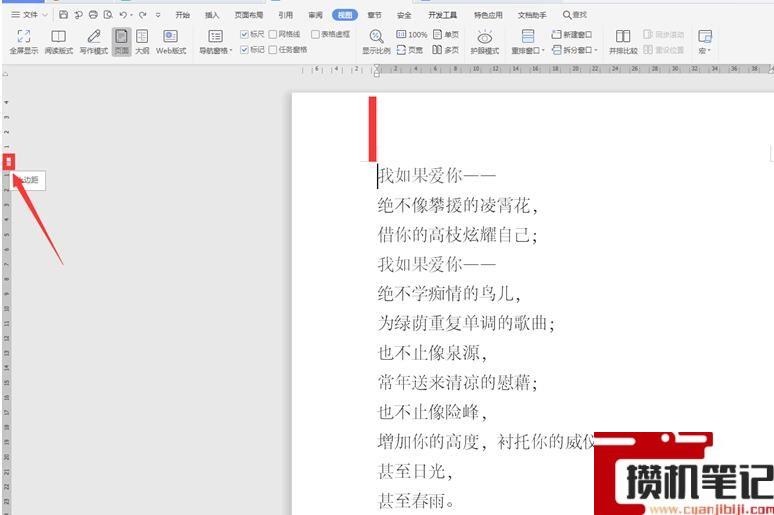Viewport: 774px width, 515px height.
Task: Open the Document assistant (文档助手) tab
Action: (532, 15)
